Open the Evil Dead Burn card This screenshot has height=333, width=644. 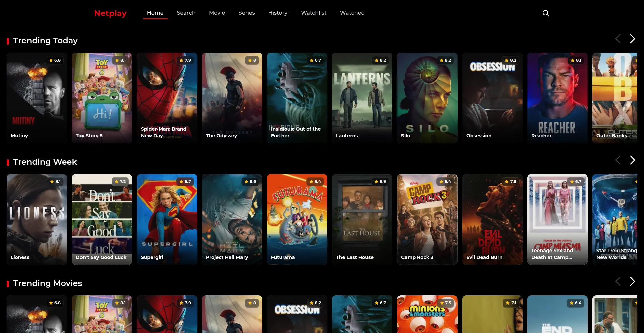click(492, 219)
